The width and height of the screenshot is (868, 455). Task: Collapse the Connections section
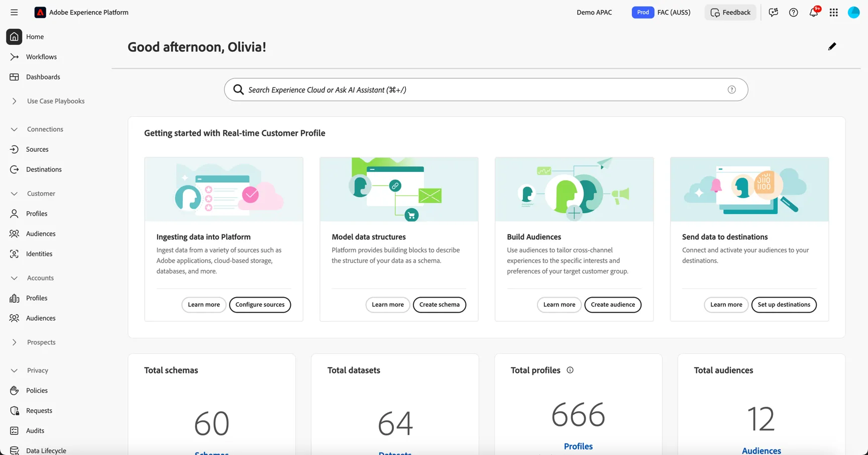pos(14,129)
